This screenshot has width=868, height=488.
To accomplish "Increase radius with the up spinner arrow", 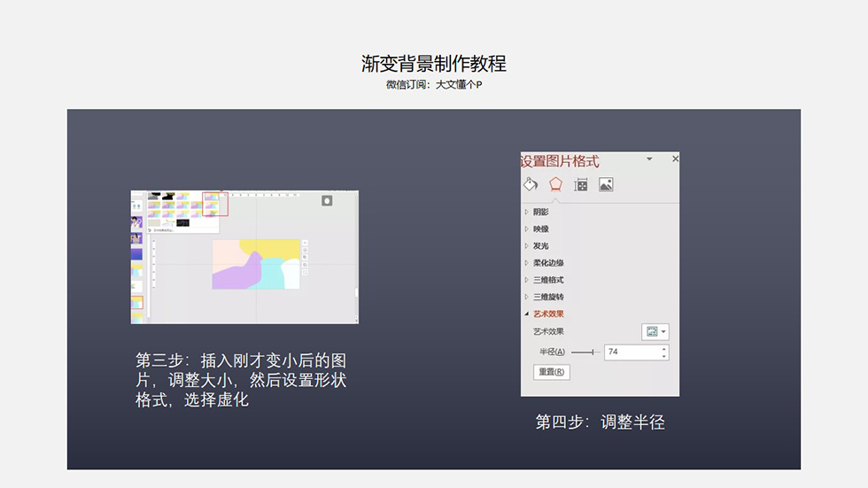I will click(663, 349).
